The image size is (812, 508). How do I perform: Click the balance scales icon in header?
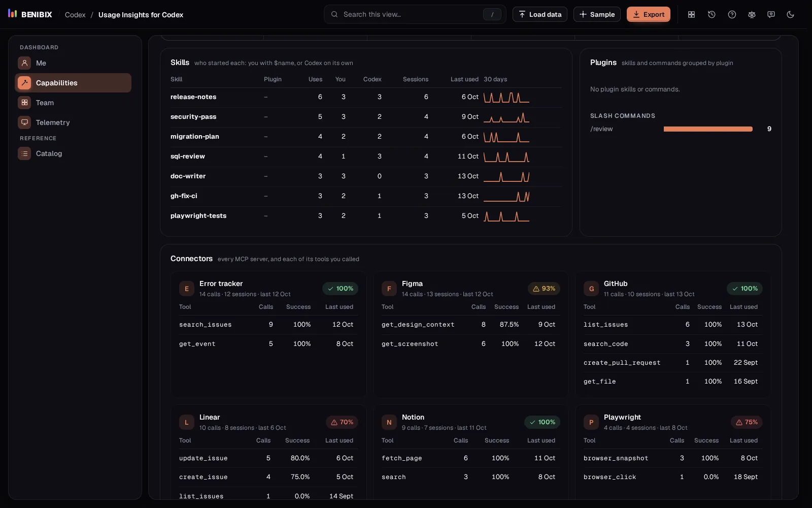click(752, 14)
